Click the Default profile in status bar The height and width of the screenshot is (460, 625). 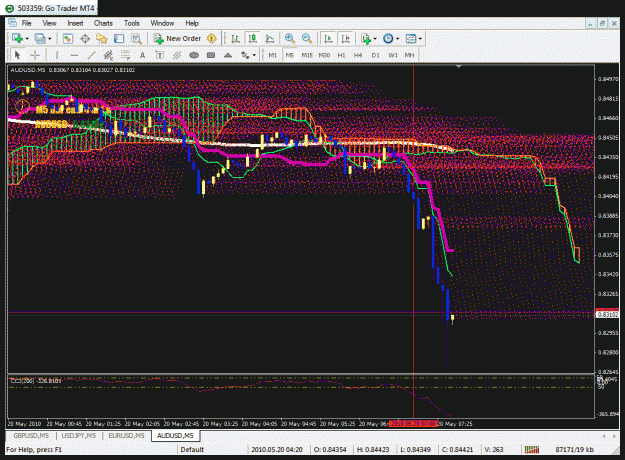click(x=192, y=450)
